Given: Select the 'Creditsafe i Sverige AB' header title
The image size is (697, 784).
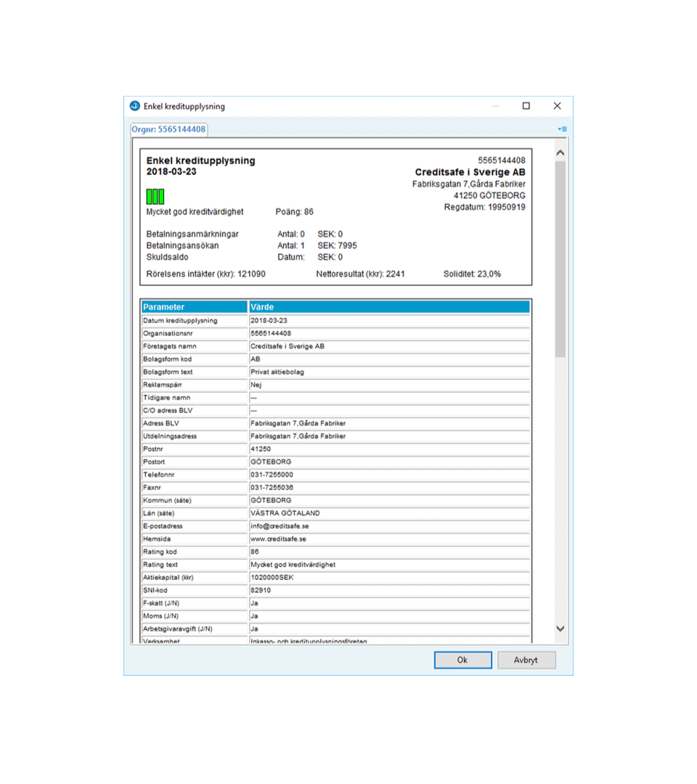Looking at the screenshot, I should [470, 172].
